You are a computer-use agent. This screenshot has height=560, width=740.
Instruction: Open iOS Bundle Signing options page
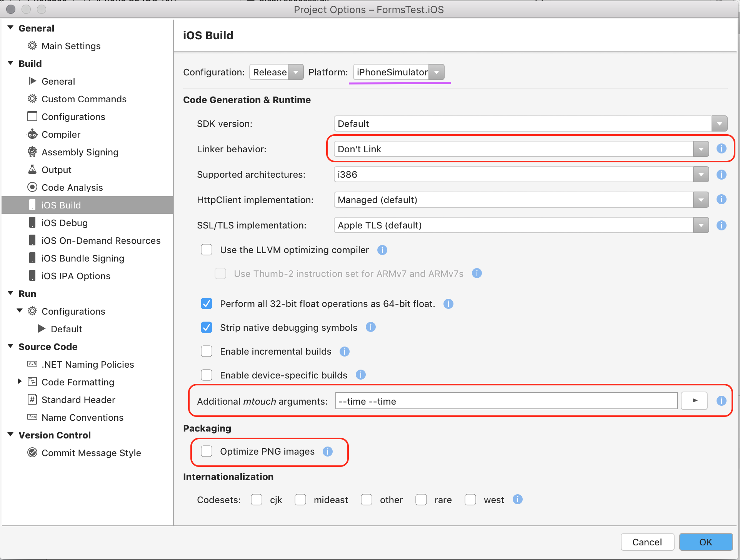click(82, 258)
